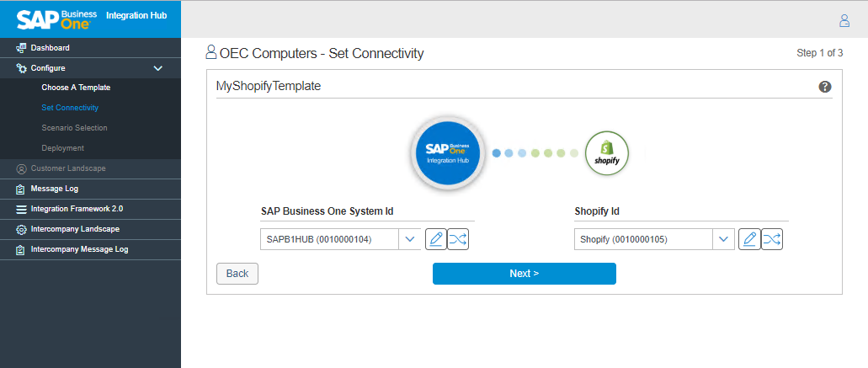Click edit pencil icon for SAP Business One System Id

[x=435, y=239]
